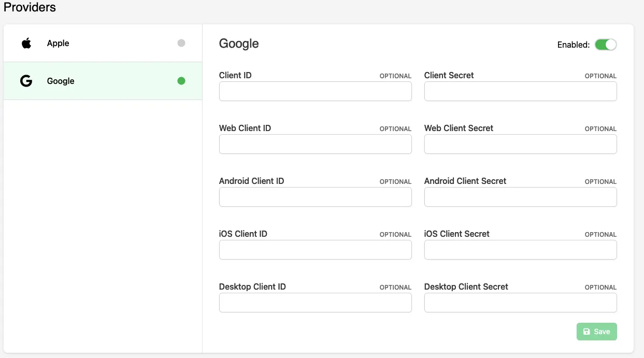Click the green status dot for Google
The height and width of the screenshot is (358, 644).
(x=181, y=81)
